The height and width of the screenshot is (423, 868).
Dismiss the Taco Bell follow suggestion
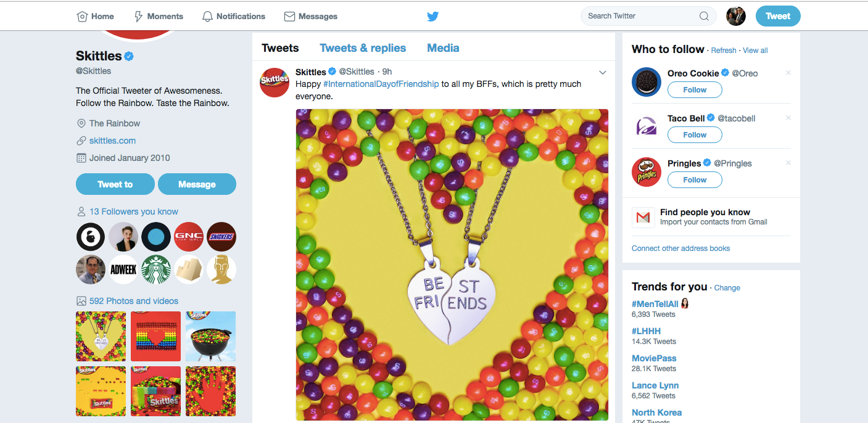[788, 118]
